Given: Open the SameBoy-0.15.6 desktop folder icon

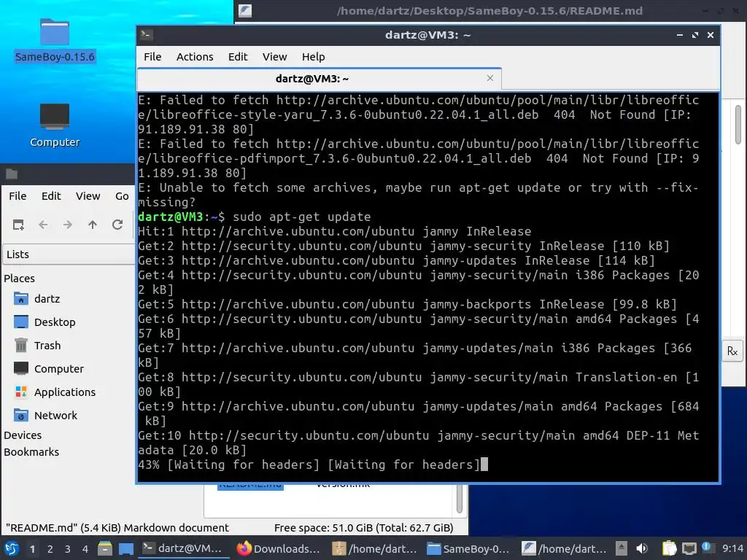Looking at the screenshot, I should (54, 41).
